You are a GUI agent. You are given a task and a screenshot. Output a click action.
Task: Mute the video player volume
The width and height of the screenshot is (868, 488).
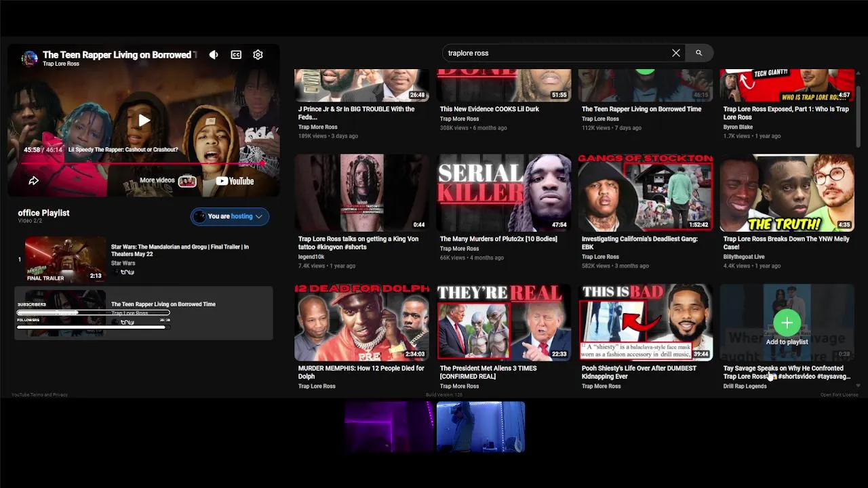[214, 55]
